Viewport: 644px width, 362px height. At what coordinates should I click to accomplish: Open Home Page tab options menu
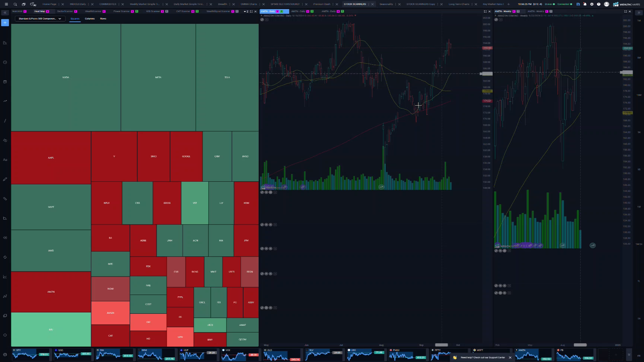pyautogui.click(x=59, y=4)
